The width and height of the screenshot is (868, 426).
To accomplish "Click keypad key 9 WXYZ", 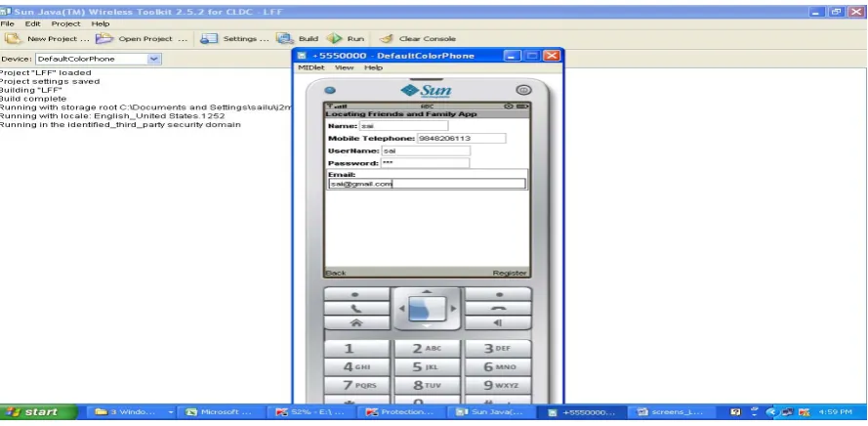I will point(498,386).
